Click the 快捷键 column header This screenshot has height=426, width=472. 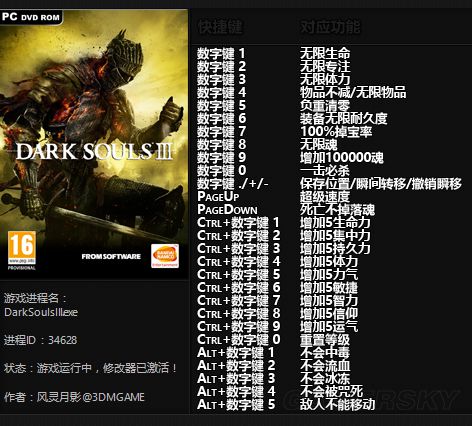(220, 27)
